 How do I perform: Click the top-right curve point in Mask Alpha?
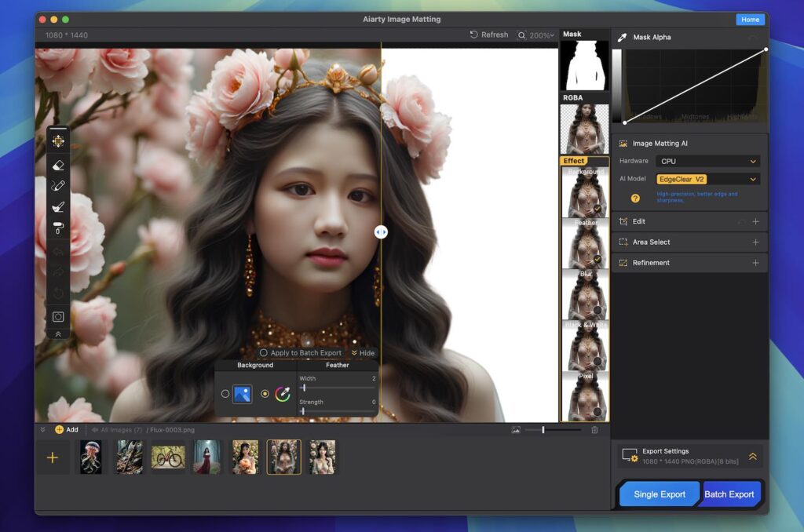tap(766, 49)
